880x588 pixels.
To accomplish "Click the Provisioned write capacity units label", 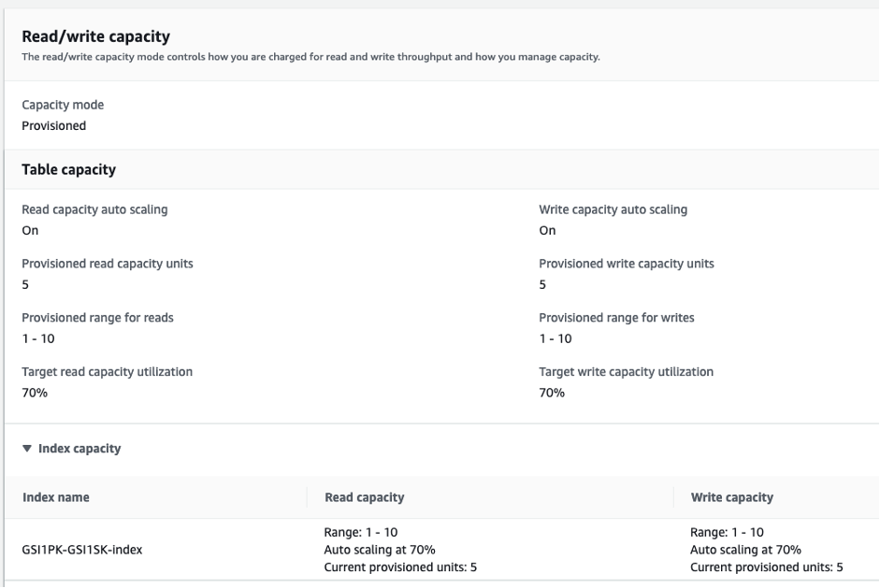I will click(x=626, y=264).
